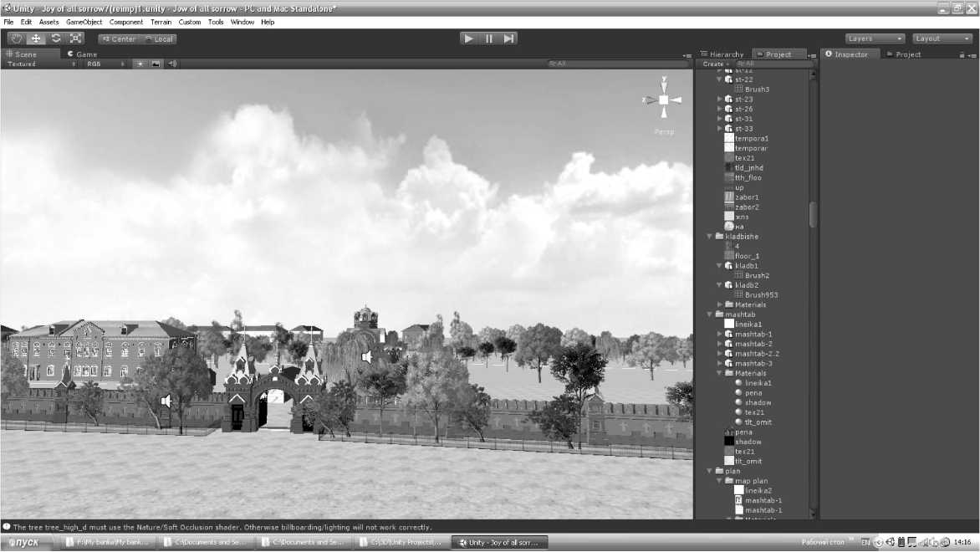980x552 pixels.
Task: Pause the game preview
Action: pos(489,38)
